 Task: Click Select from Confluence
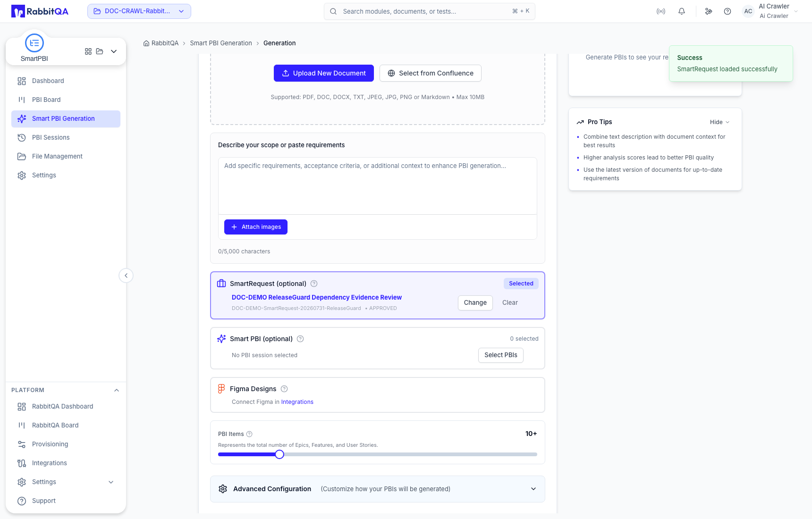431,73
